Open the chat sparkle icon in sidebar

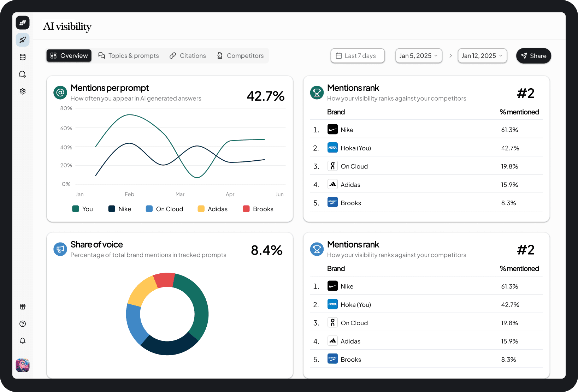coord(23,74)
